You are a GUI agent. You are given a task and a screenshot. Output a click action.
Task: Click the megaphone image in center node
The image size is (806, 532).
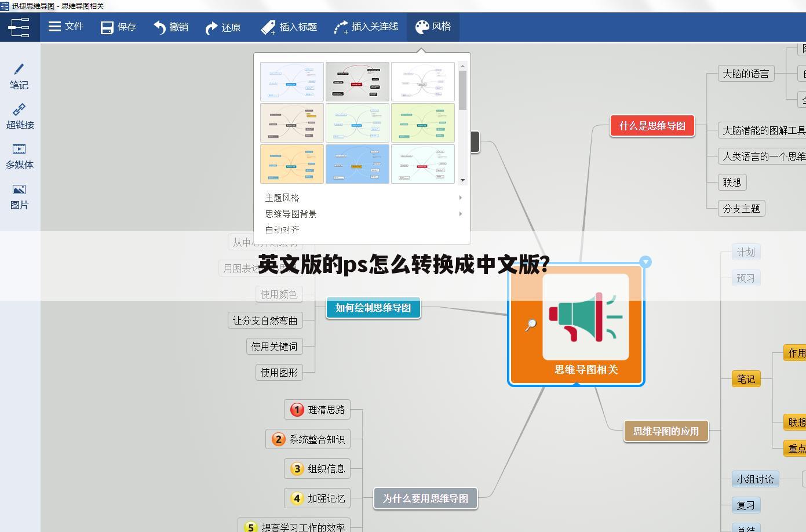[586, 316]
